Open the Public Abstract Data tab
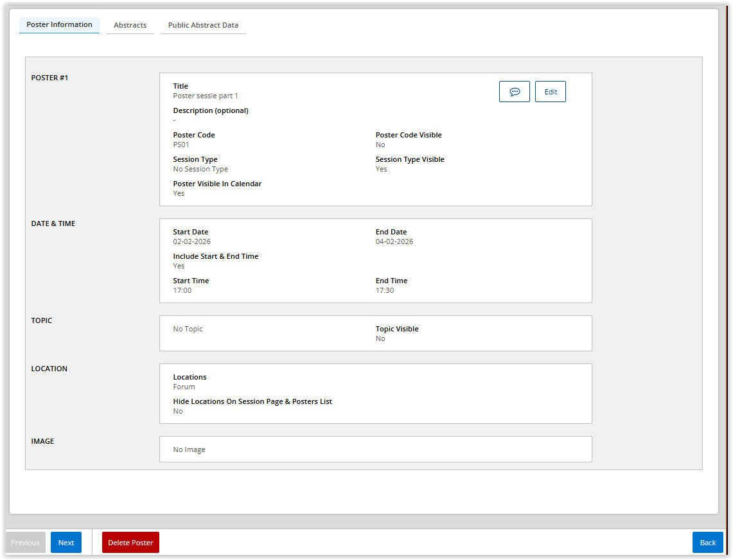Screen dimensions: 733x560 click(203, 25)
